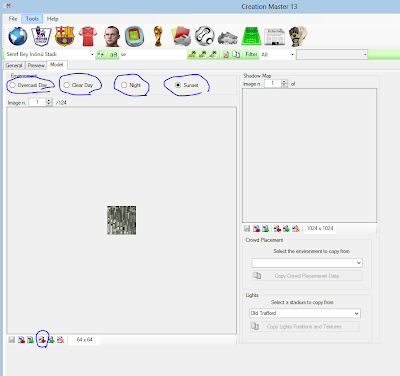The height and width of the screenshot is (376, 400).
Task: Click the 1024 x 1024 size text
Action: [x=320, y=228]
